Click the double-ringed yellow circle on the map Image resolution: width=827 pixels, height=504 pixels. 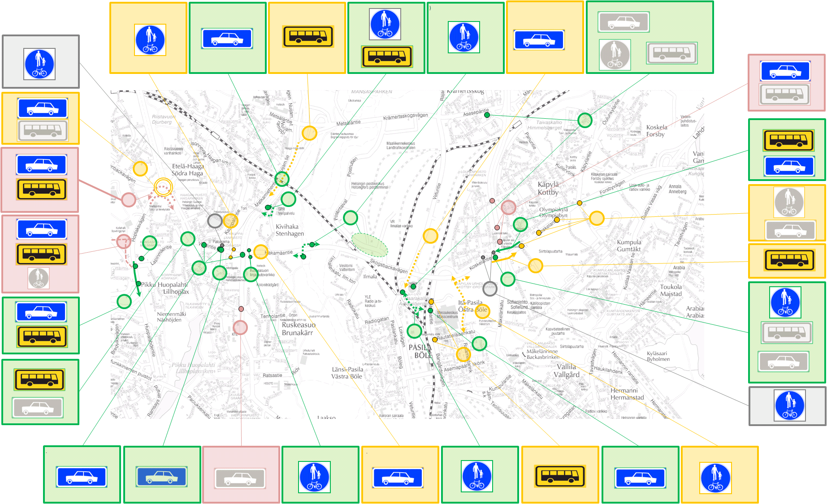163,186
